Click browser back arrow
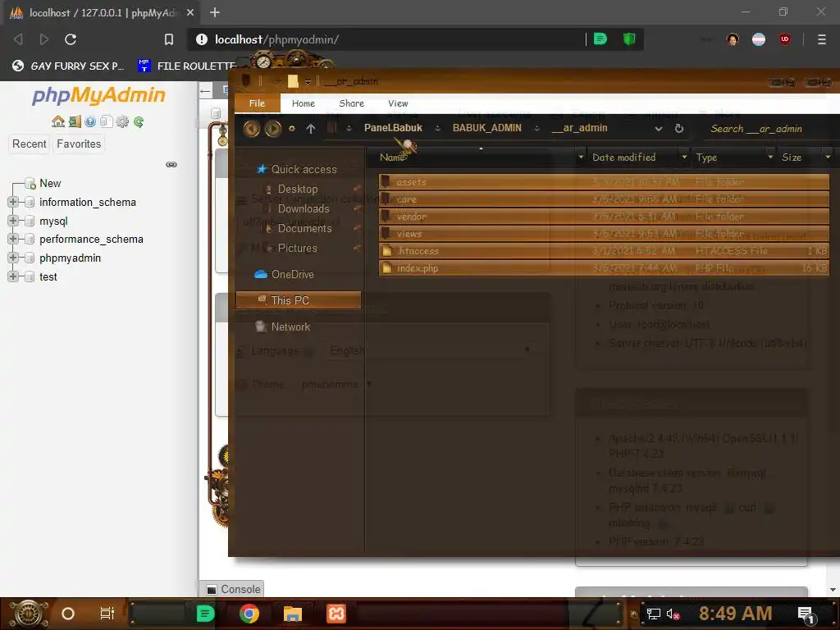The image size is (840, 630). pos(18,39)
